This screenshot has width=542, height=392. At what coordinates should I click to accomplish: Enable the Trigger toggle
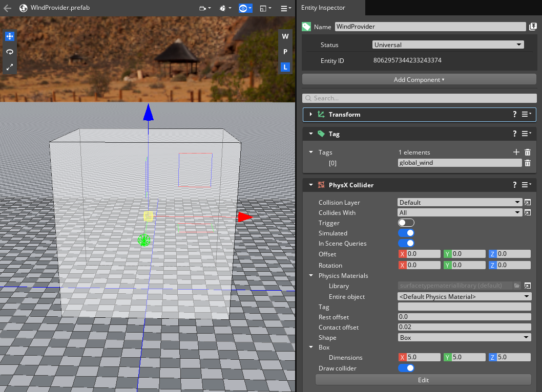[406, 223]
